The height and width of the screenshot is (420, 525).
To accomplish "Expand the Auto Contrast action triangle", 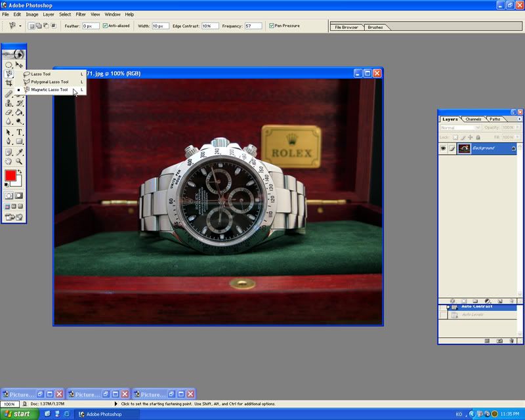I will (449, 307).
